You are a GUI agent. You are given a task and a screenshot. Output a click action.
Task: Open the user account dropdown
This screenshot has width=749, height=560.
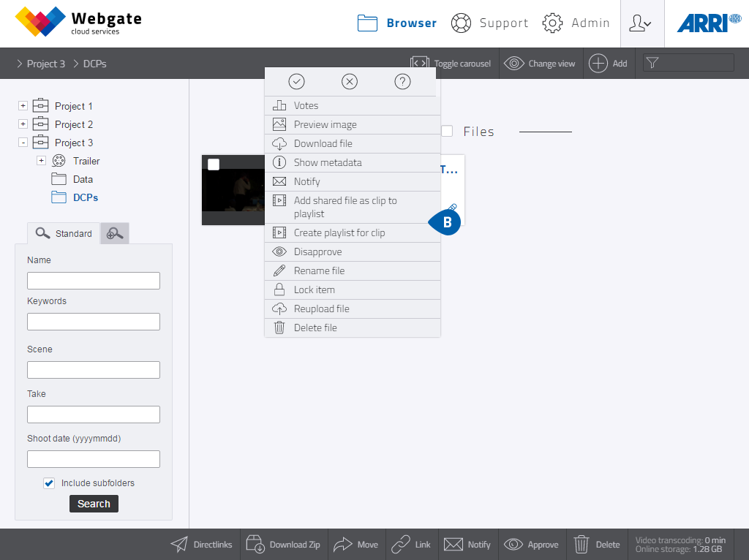tap(641, 23)
